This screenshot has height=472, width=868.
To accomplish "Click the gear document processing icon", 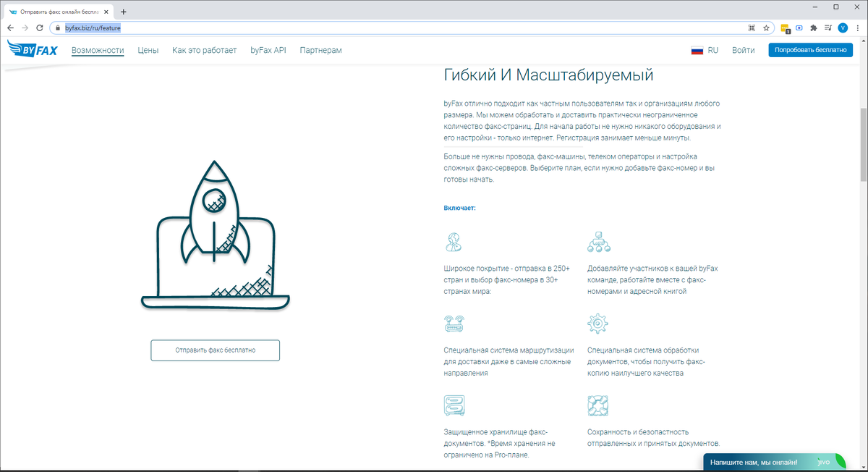I will tap(597, 323).
